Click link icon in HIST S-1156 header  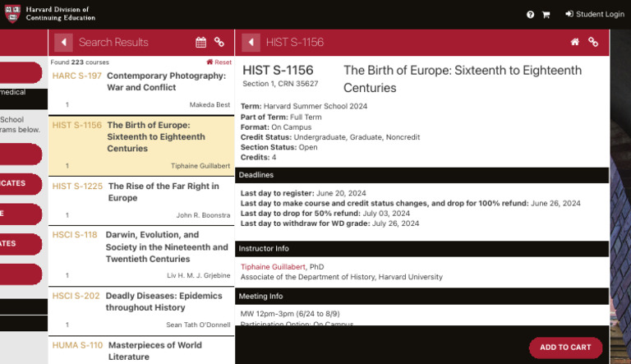pos(593,43)
